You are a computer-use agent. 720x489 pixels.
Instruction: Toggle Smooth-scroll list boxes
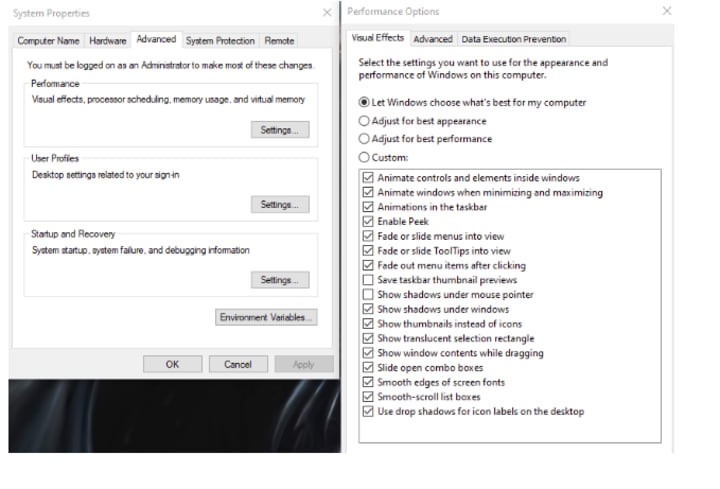tap(368, 397)
